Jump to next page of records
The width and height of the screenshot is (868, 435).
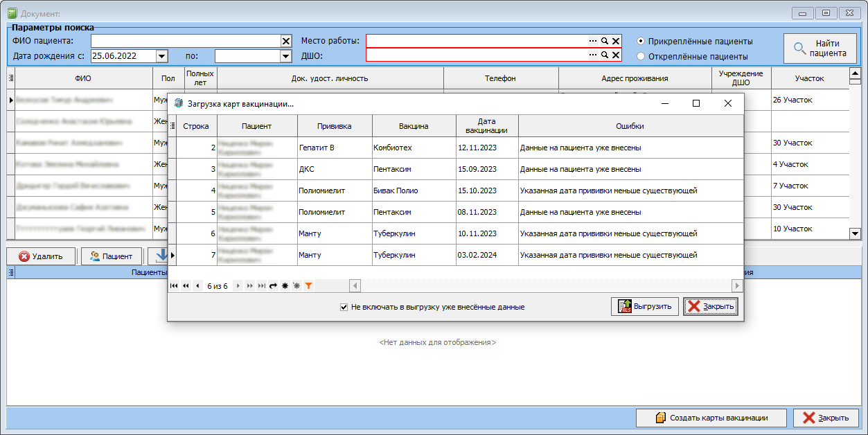coord(249,285)
